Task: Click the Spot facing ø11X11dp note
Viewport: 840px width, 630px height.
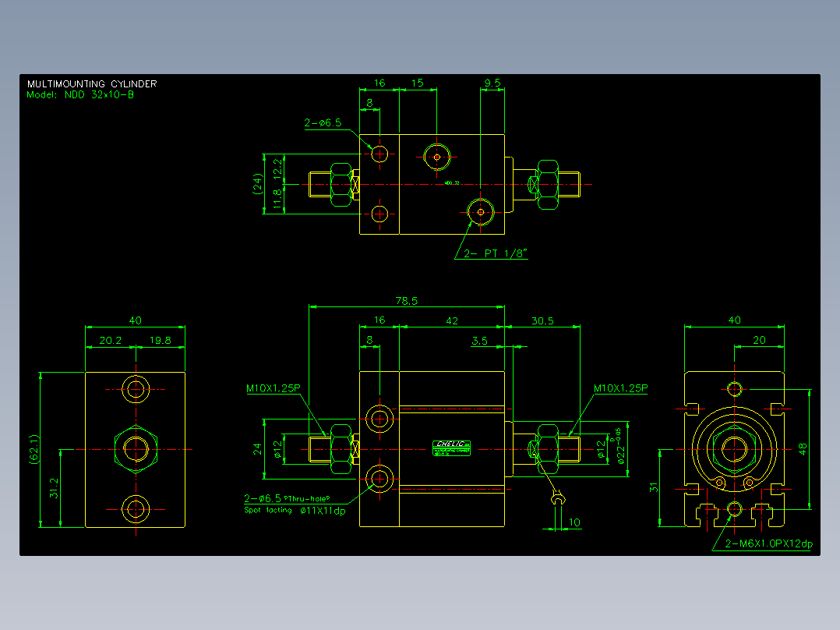Action: click(x=295, y=511)
